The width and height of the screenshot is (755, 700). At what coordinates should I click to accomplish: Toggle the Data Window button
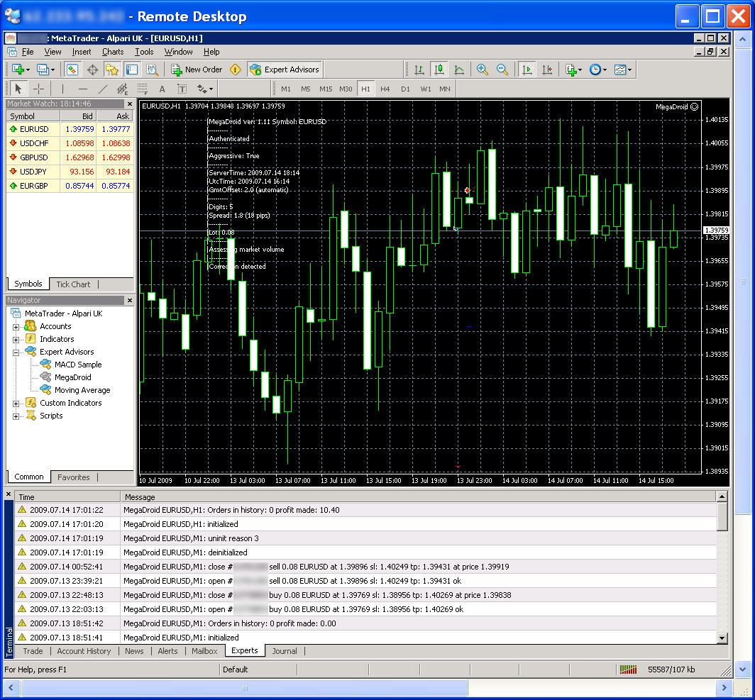pos(92,70)
